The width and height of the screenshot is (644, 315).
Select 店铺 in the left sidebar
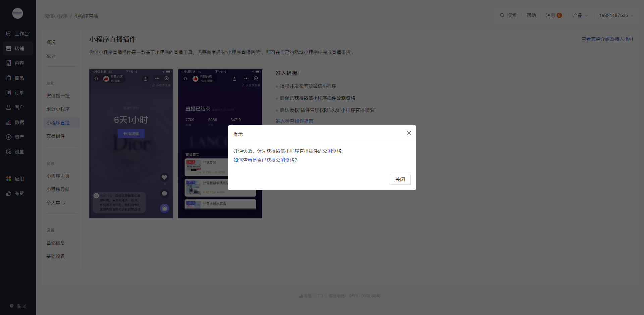coord(18,48)
